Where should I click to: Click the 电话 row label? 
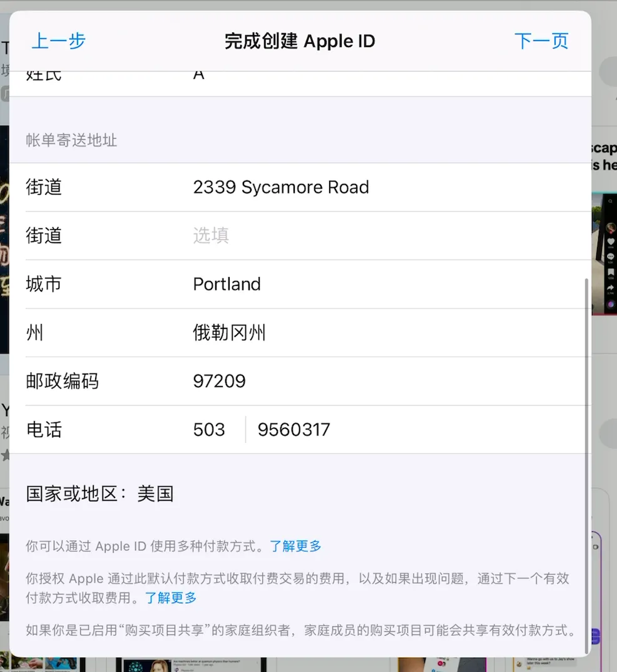pos(44,430)
